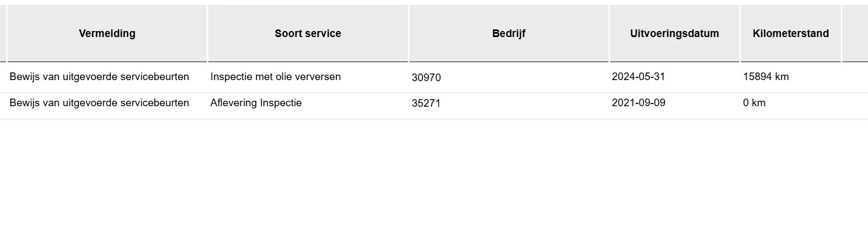The width and height of the screenshot is (868, 250).
Task: Click the Vermelding column header
Action: (x=107, y=33)
